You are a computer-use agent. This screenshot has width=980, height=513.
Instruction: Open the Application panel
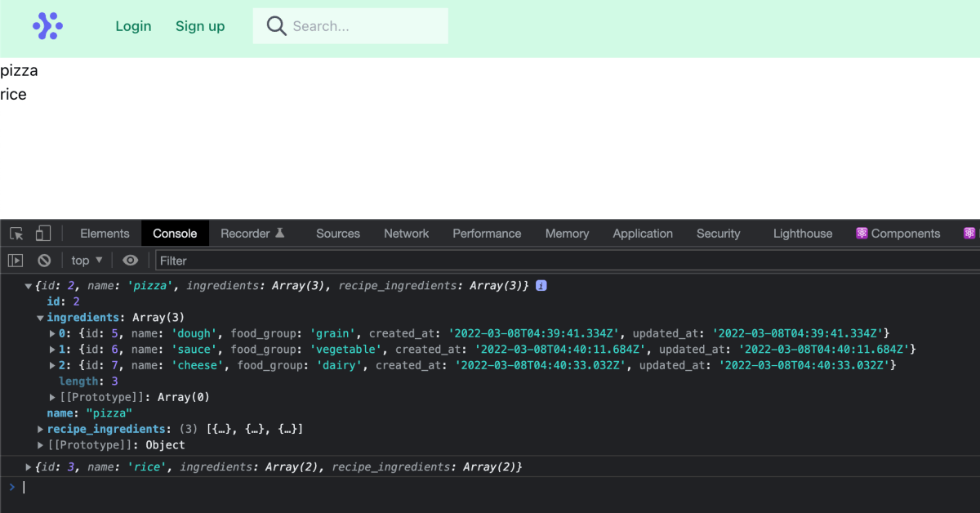[x=643, y=233]
